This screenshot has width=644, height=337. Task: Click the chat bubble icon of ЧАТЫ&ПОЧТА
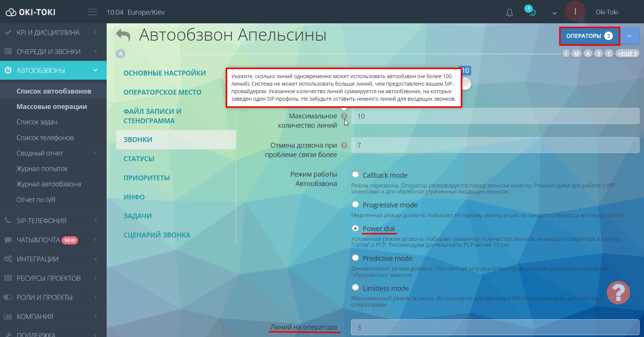click(8, 240)
